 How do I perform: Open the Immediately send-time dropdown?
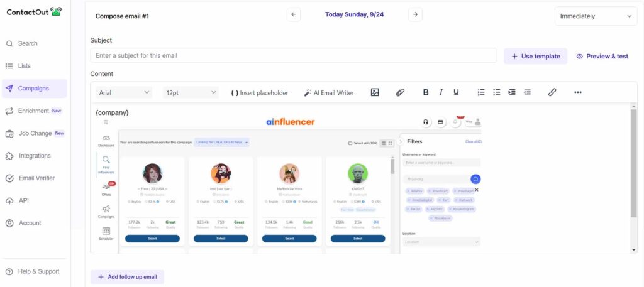[x=596, y=16]
